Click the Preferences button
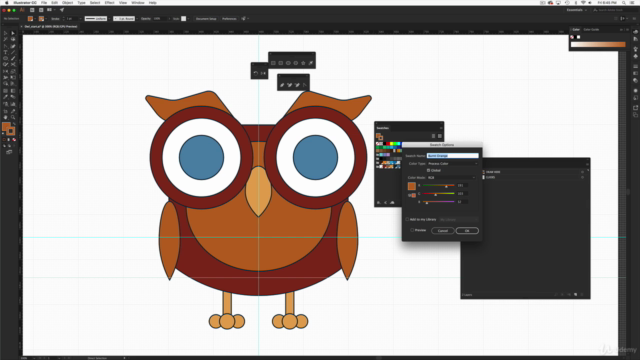Image resolution: width=640 pixels, height=360 pixels. pos(229,19)
